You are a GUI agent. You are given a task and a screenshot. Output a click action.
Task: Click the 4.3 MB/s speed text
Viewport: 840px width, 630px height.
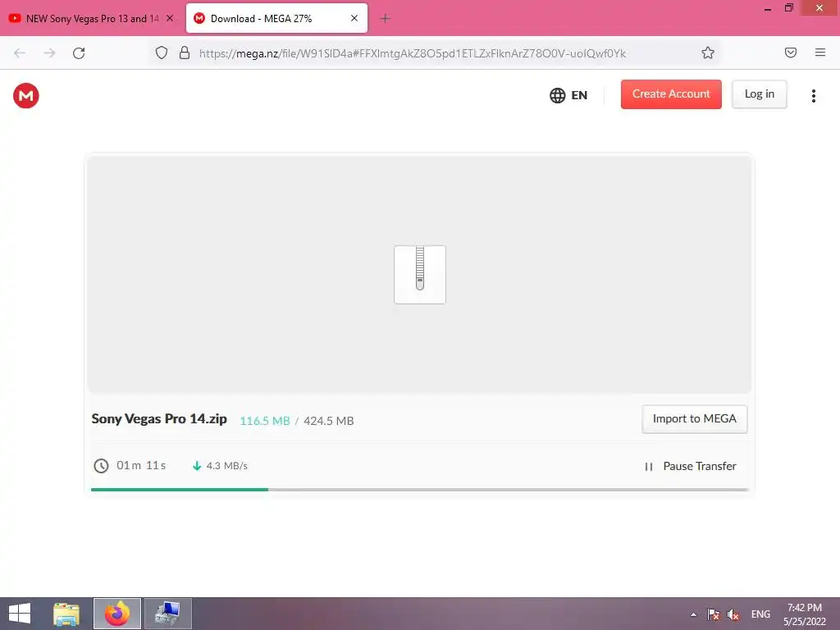click(x=227, y=466)
